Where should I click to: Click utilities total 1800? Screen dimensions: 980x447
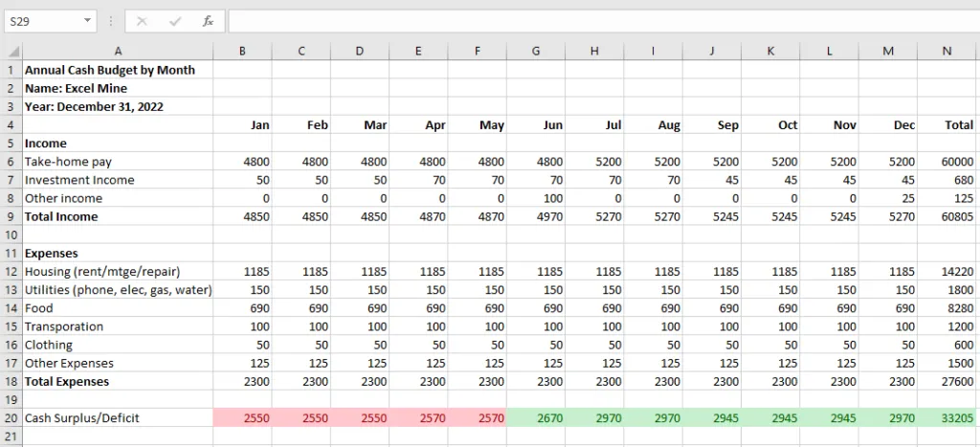coord(947,290)
